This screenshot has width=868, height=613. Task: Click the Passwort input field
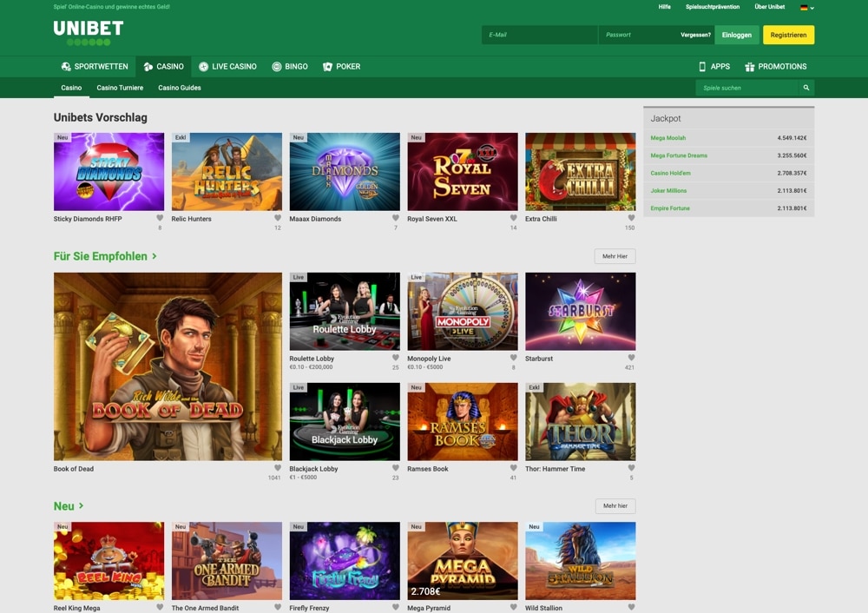pos(640,35)
